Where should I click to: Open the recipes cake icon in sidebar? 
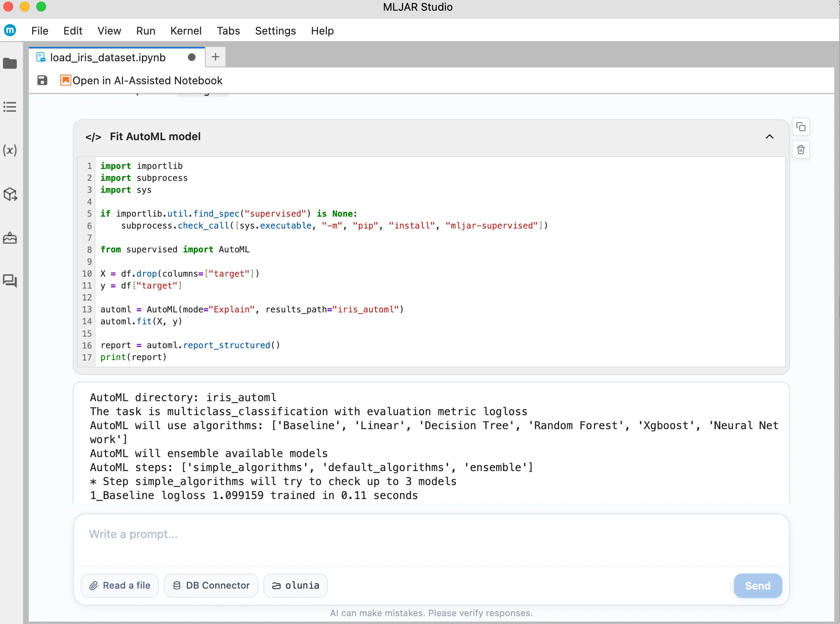click(10, 238)
